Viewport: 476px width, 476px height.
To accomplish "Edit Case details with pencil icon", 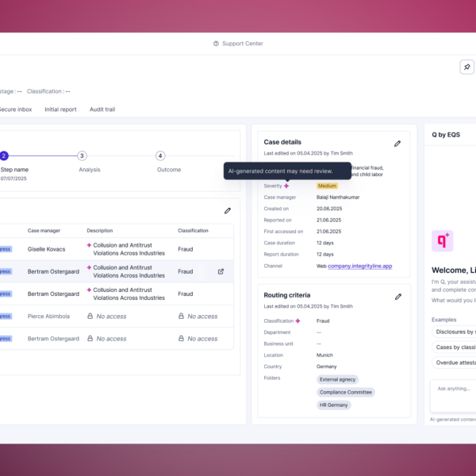I will click(x=397, y=144).
